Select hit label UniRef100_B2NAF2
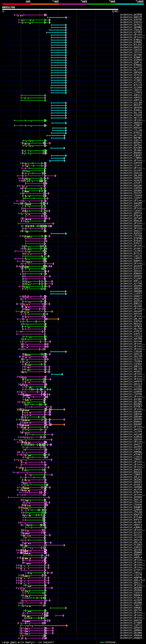 pos(131,58)
